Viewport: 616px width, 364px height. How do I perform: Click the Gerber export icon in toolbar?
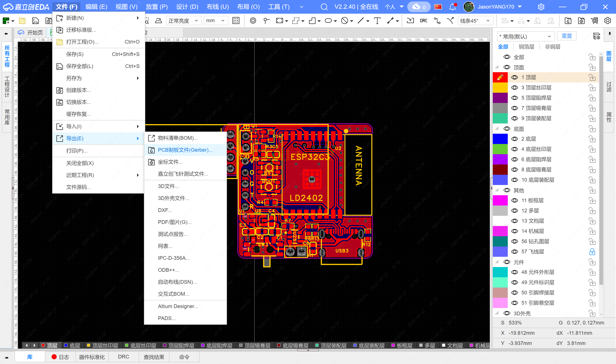coord(568,21)
